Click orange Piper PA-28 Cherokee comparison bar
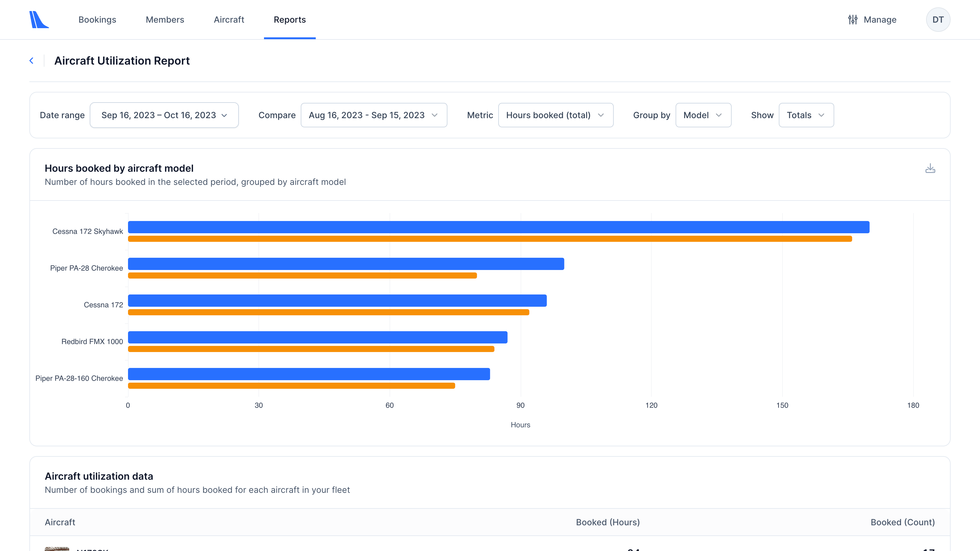The image size is (980, 551). (x=302, y=275)
